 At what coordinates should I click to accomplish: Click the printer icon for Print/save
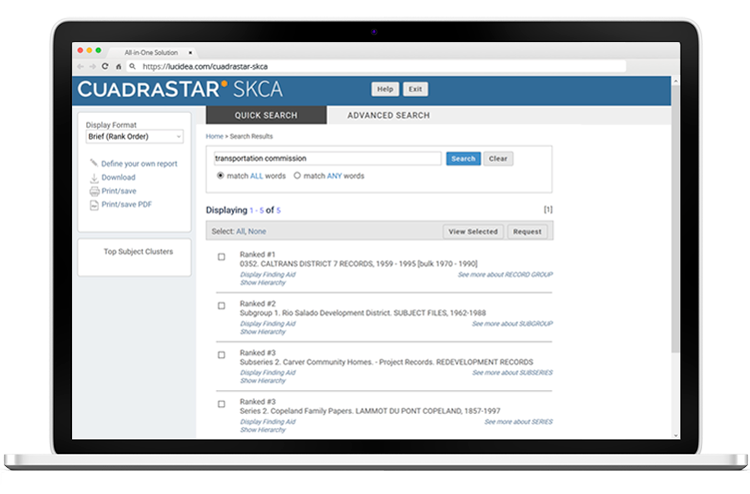click(94, 191)
